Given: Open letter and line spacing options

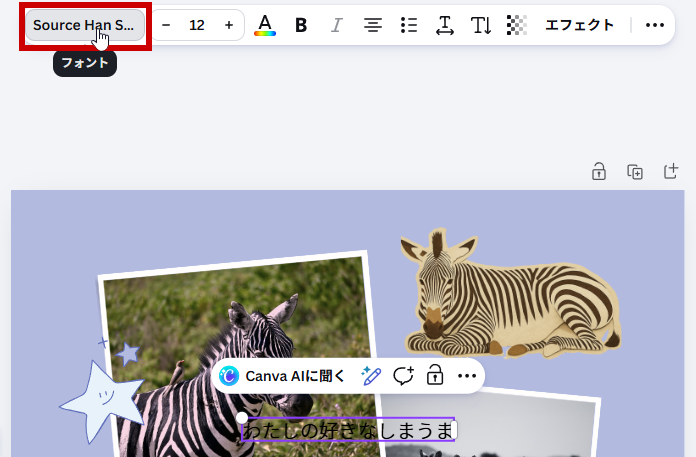Looking at the screenshot, I should pos(445,25).
